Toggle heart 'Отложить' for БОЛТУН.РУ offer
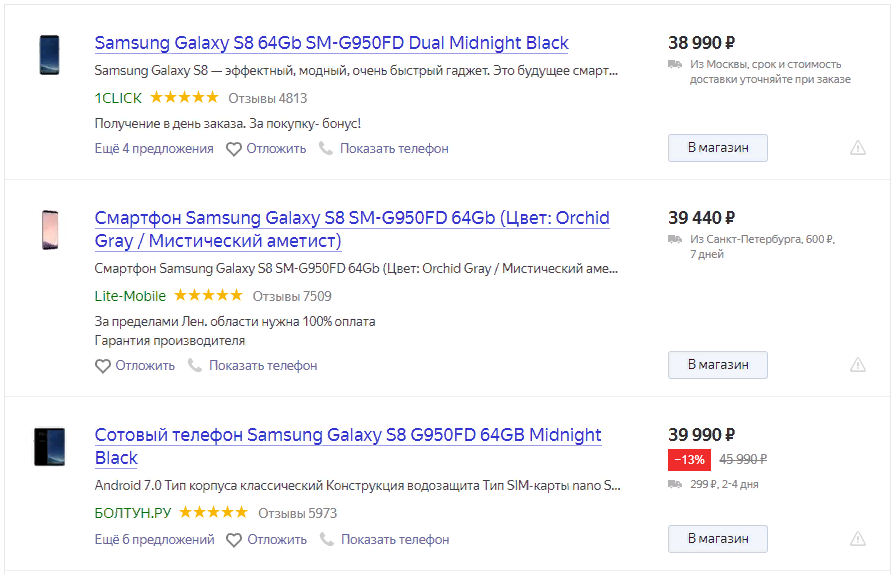 click(235, 540)
